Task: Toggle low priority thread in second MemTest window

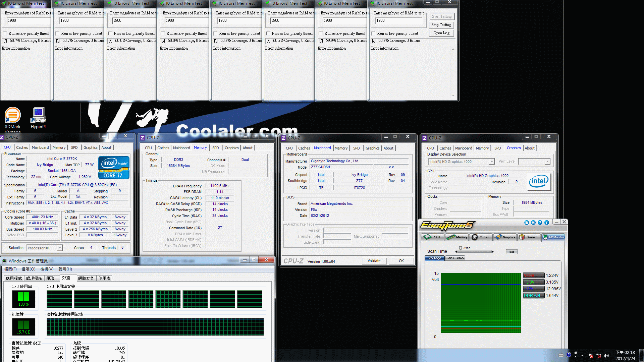Action: pos(57,34)
